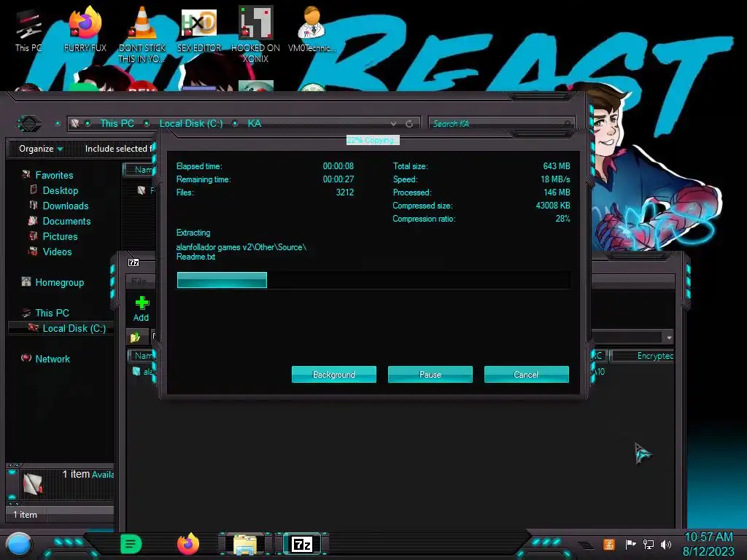The height and width of the screenshot is (560, 747).
Task: Open Documents in Explorer sidebar
Action: (66, 221)
